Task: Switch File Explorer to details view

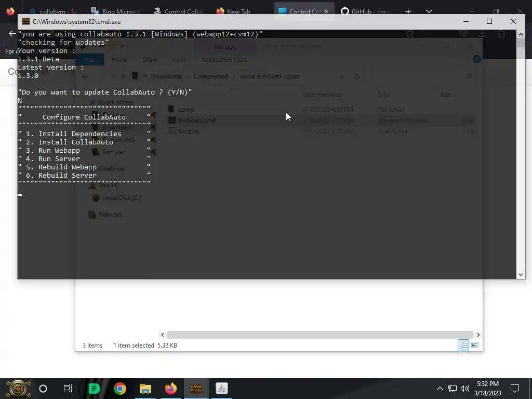Action: point(463,345)
